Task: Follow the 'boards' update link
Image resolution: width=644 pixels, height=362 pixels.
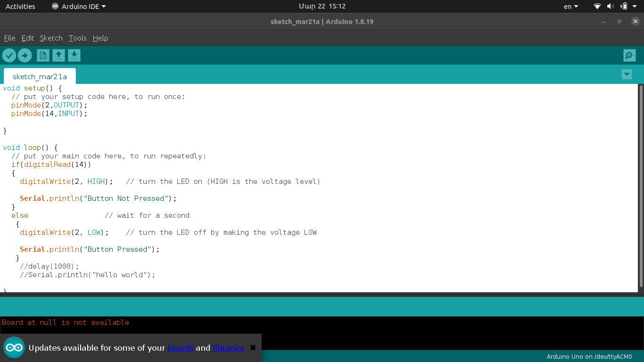Action: pos(181,348)
